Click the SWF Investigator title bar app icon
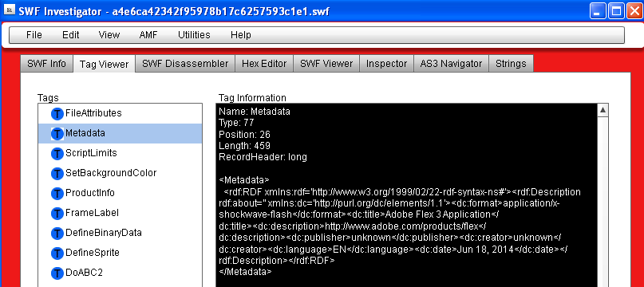This screenshot has width=644, height=287. coord(10,10)
